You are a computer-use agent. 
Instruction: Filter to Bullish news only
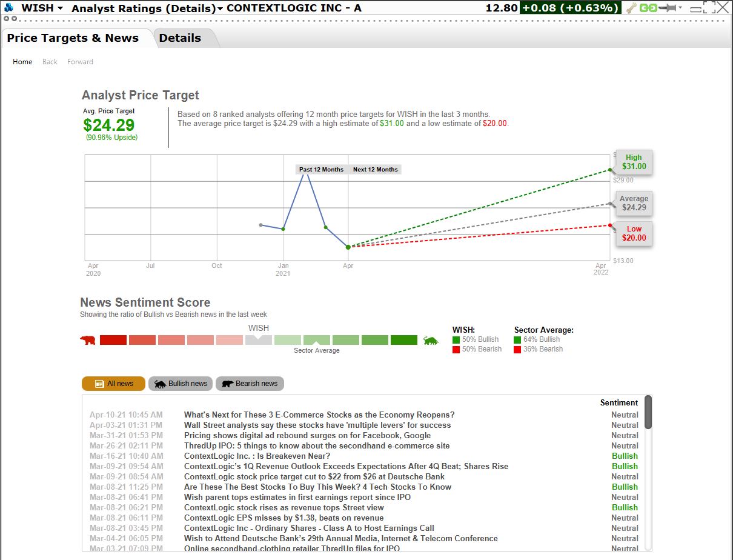click(x=181, y=384)
